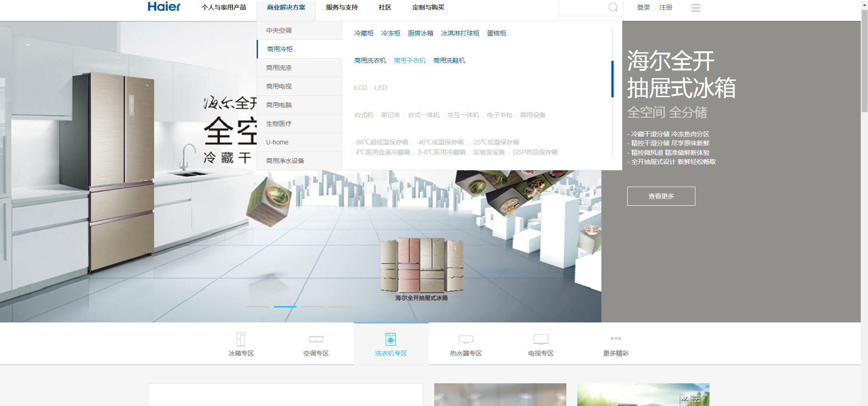Screen dimensions: 868x406
Task: Go to the first carousel slide indicator
Action: point(258,307)
